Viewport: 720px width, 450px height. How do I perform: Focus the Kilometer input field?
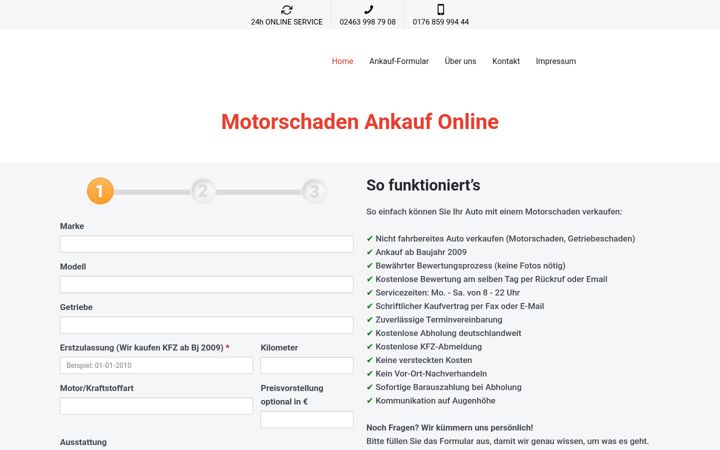pos(307,366)
